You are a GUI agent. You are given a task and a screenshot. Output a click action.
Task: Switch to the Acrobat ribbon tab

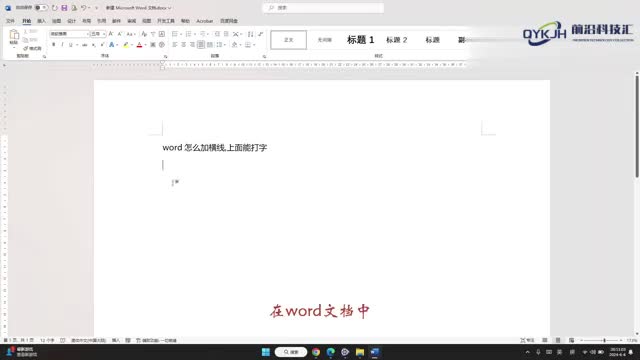(x=204, y=21)
